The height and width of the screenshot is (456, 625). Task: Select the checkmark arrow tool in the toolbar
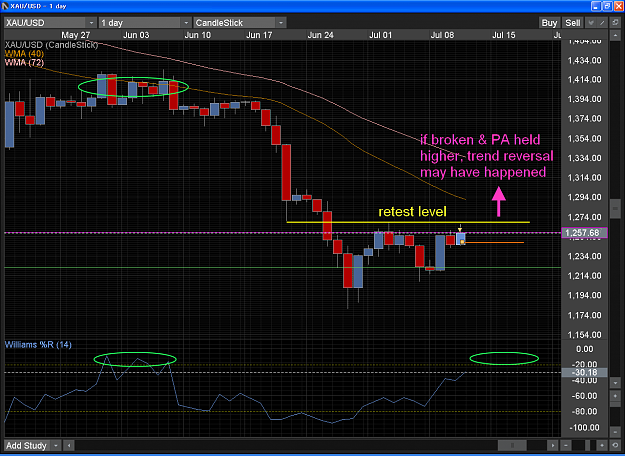[x=591, y=23]
